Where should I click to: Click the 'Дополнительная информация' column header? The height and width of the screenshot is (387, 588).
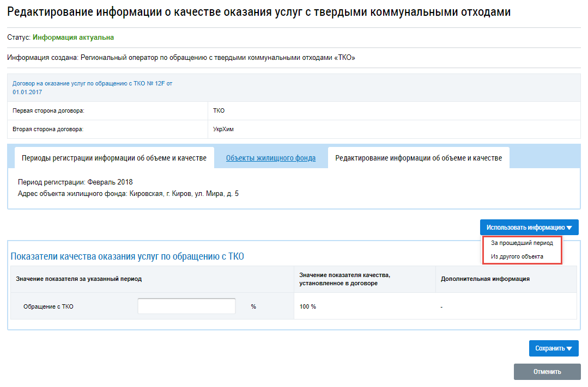tap(485, 279)
